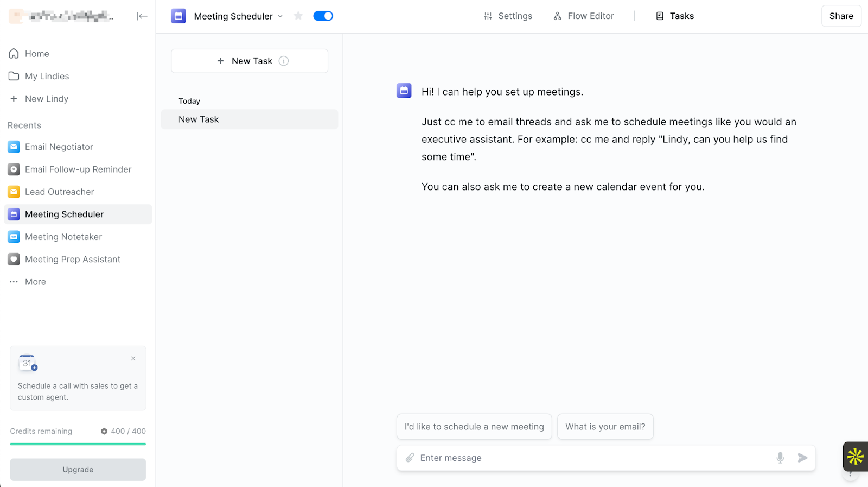The height and width of the screenshot is (487, 868).
Task: Collapse the left sidebar panel
Action: (142, 16)
